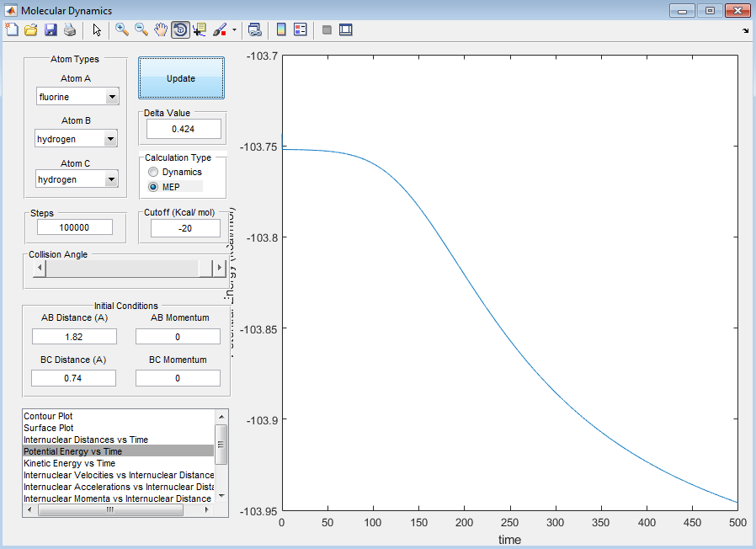Select the Edit Plot arrow tool
756x549 pixels.
click(x=97, y=30)
